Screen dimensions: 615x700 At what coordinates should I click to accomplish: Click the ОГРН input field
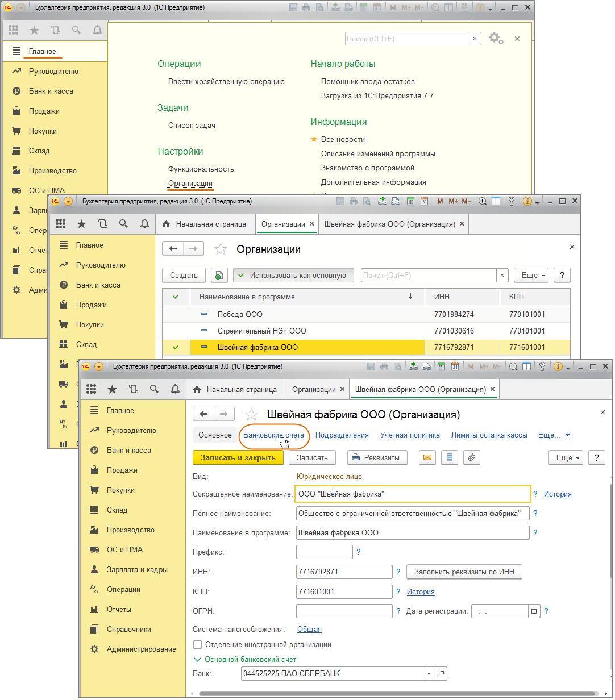pos(344,611)
